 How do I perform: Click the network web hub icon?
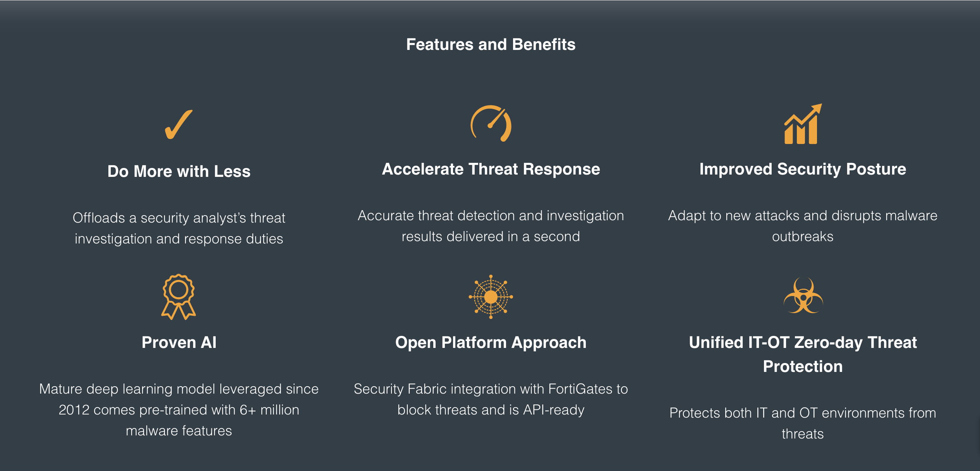[x=491, y=297]
